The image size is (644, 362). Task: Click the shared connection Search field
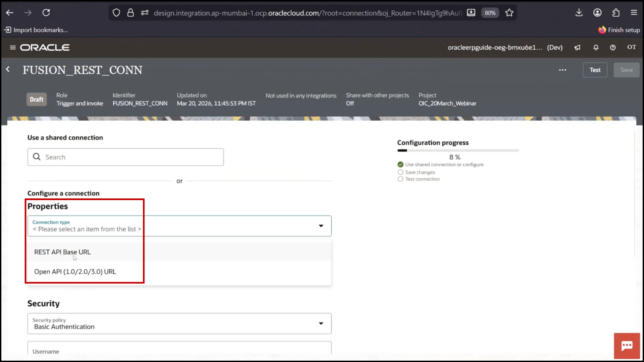point(125,157)
